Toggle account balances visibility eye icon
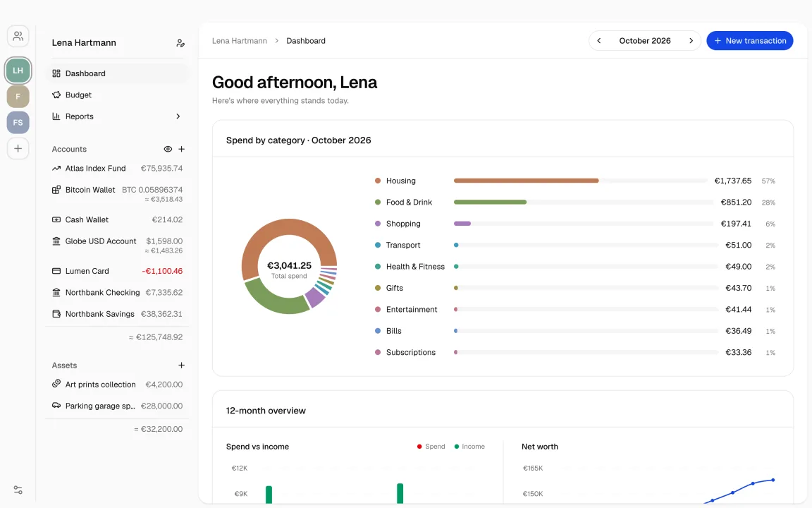The image size is (812, 508). [168, 150]
